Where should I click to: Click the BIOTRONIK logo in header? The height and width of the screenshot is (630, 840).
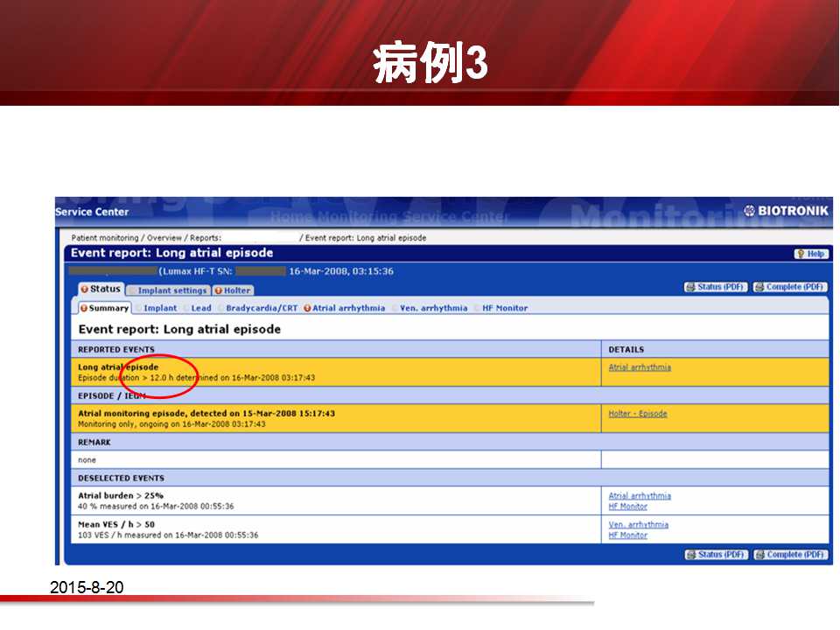tap(786, 211)
